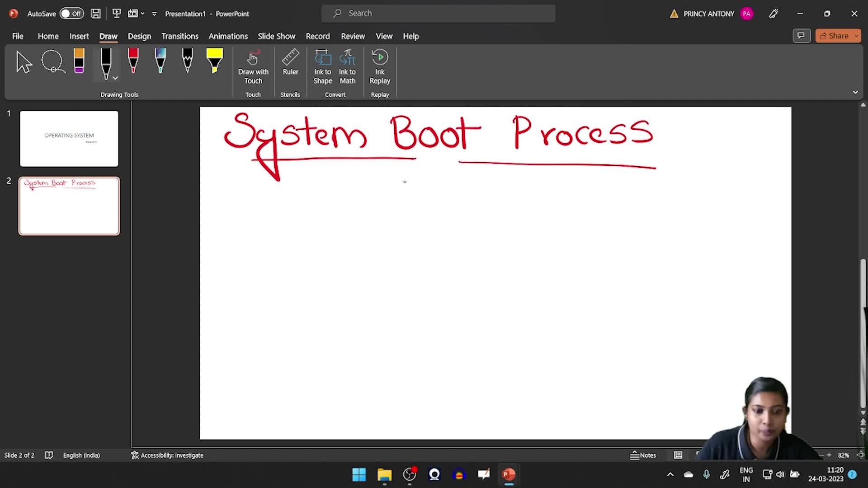This screenshot has height=488, width=868.
Task: Switch to Slide Show tab
Action: pyautogui.click(x=276, y=36)
